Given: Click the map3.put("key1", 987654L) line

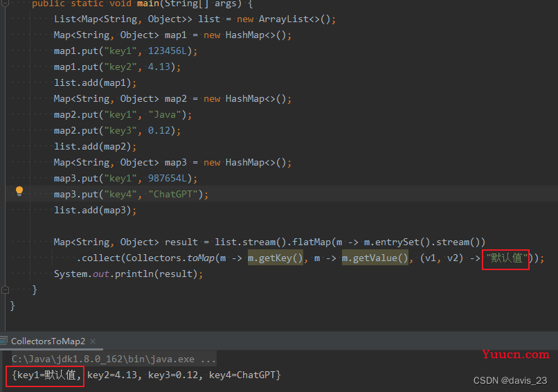Looking at the screenshot, I should [125, 179].
